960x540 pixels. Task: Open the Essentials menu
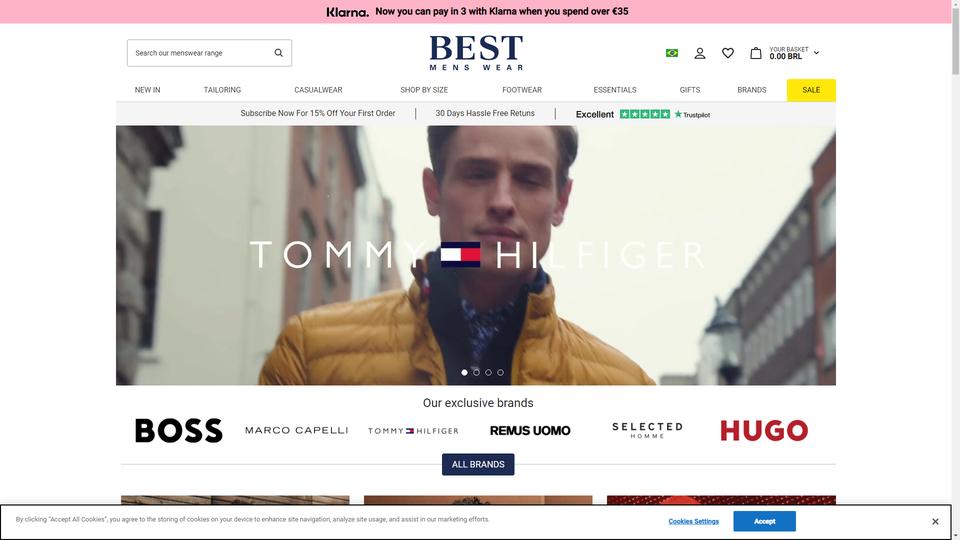(615, 90)
